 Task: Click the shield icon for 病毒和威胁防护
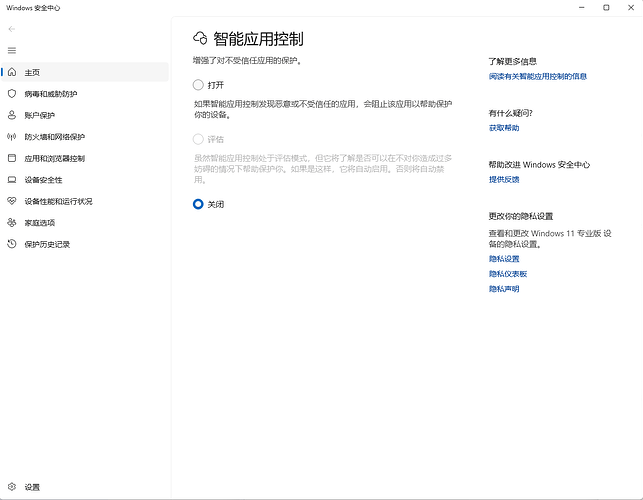pos(12,94)
